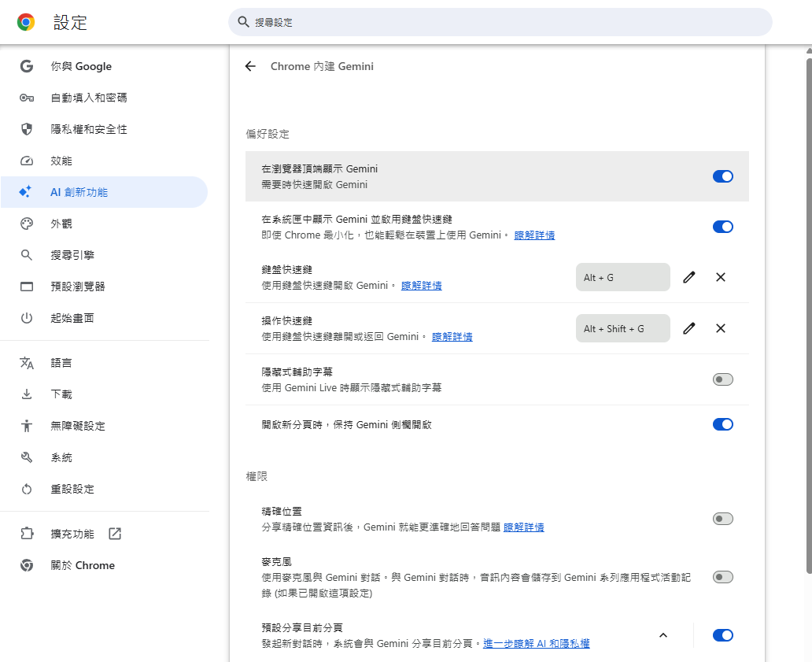
Task: Click the 設定 header title
Action: tap(70, 22)
